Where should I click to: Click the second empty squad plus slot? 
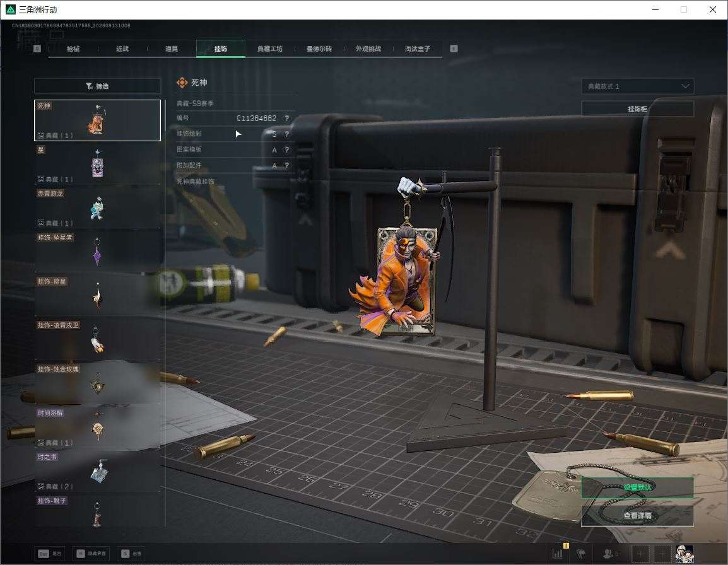click(662, 554)
